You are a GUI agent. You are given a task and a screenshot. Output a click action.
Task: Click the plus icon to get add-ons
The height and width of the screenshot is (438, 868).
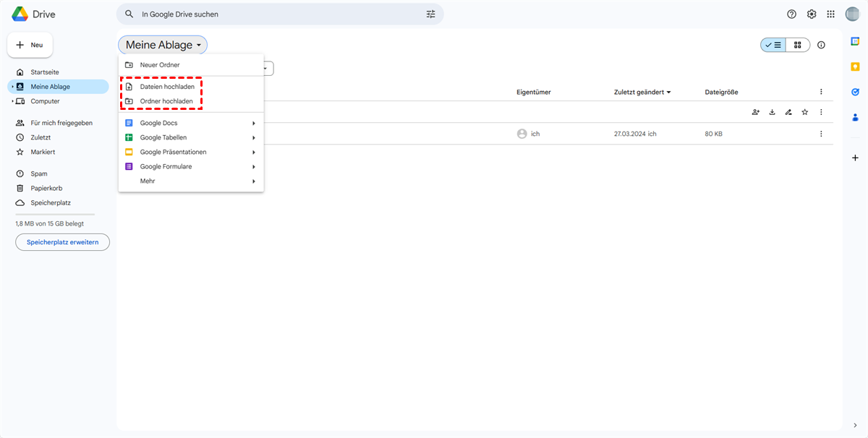coord(855,158)
